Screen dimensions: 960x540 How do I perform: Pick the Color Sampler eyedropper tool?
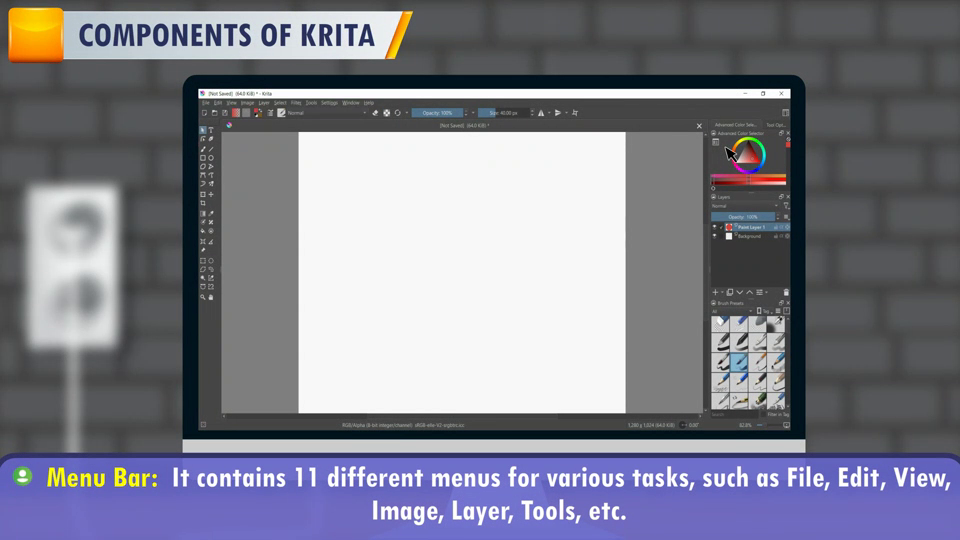pyautogui.click(x=211, y=214)
